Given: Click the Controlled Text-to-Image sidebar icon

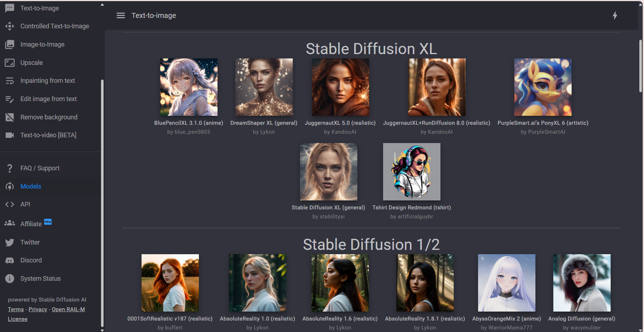Looking at the screenshot, I should (x=10, y=26).
